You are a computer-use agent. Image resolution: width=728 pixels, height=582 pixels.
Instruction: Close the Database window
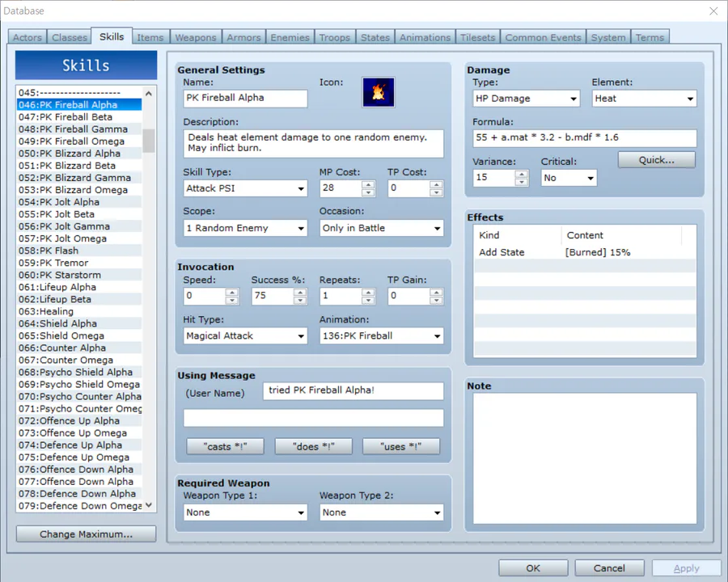pos(713,11)
